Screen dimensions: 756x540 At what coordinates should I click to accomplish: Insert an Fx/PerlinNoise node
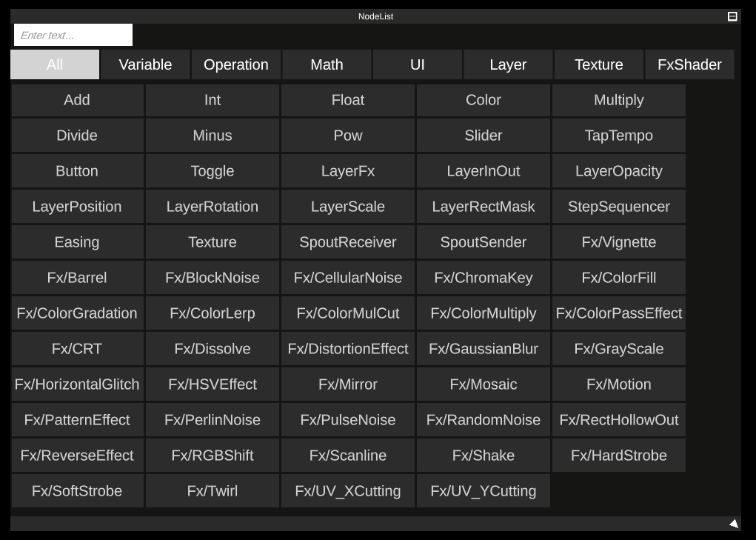pos(212,420)
